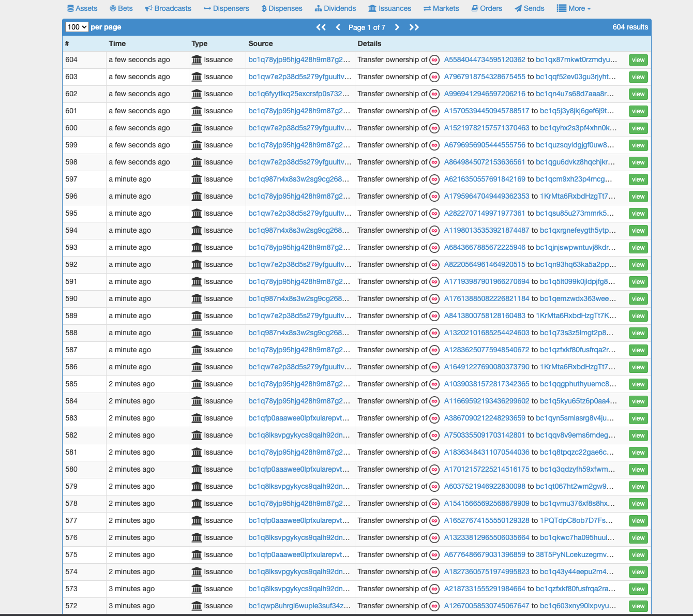The image size is (693, 616).
Task: Open asset A12670058530745067647
Action: (487, 606)
